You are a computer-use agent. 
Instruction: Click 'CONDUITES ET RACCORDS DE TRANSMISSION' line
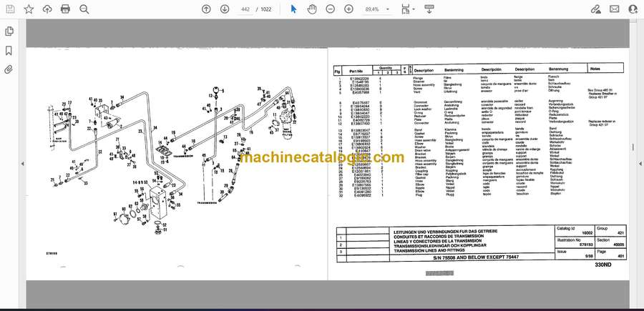(439, 237)
